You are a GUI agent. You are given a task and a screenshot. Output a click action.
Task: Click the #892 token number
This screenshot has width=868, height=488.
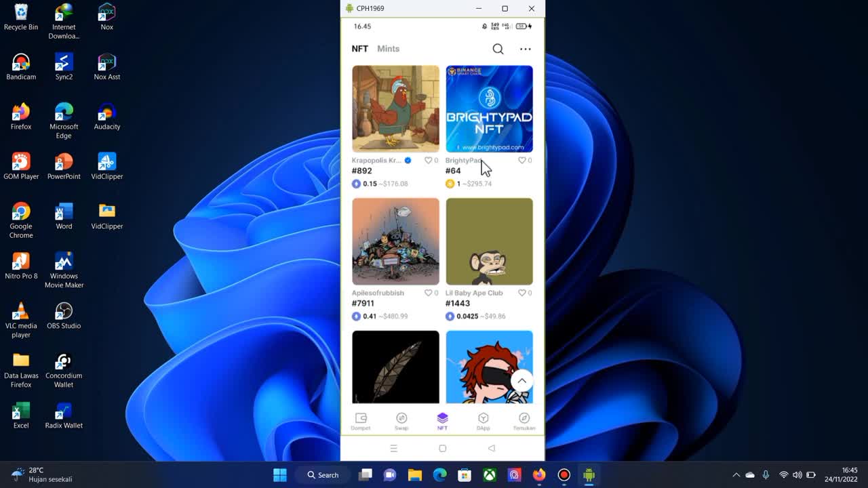(361, 171)
